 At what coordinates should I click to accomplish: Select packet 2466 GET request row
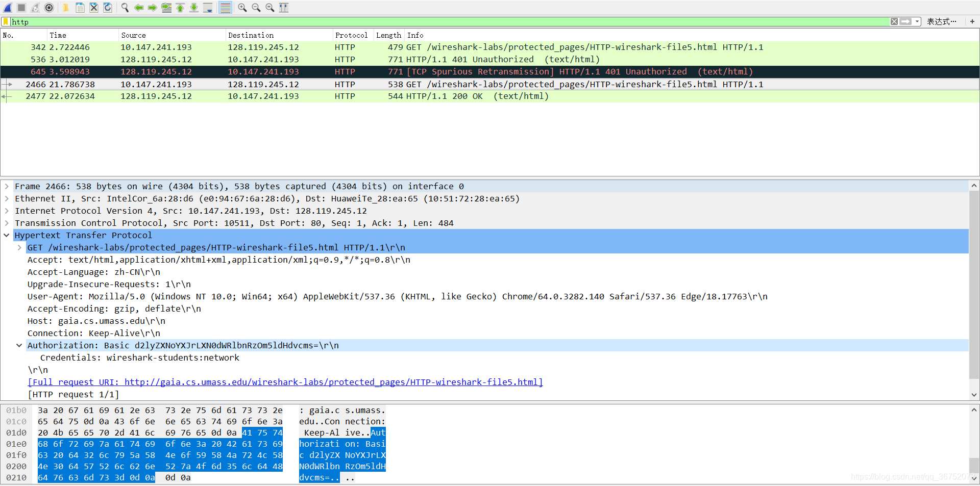click(490, 84)
